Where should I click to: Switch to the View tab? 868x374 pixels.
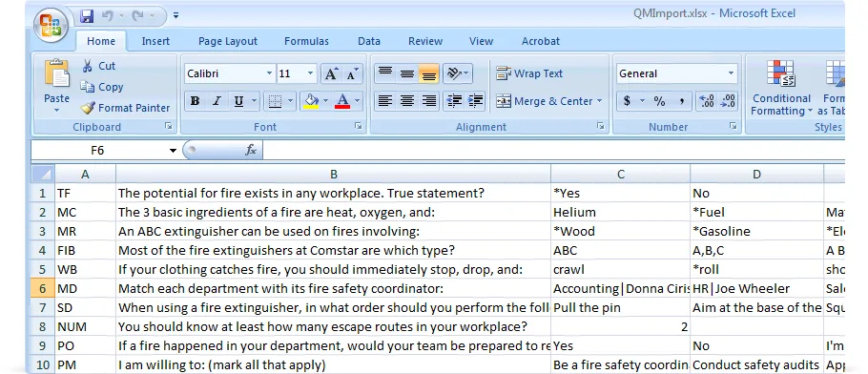tap(481, 41)
